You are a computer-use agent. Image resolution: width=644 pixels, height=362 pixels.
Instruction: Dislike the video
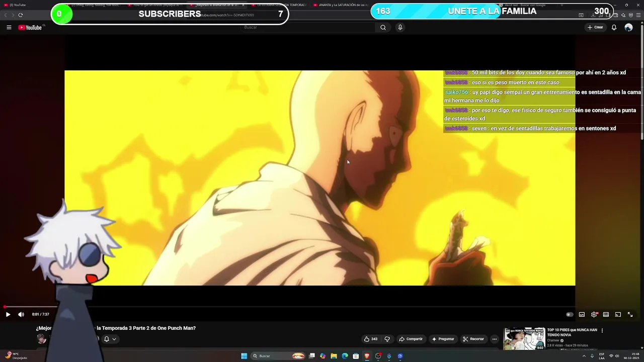tap(387, 339)
